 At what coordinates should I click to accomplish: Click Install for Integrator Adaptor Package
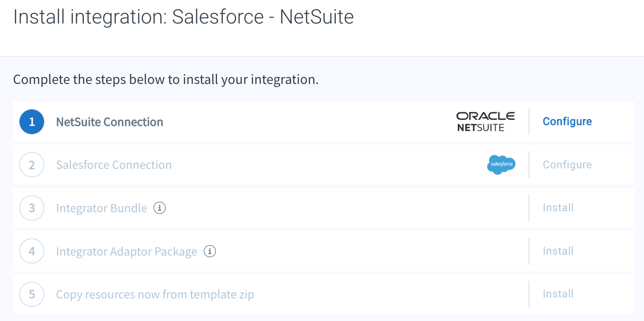[x=558, y=251]
